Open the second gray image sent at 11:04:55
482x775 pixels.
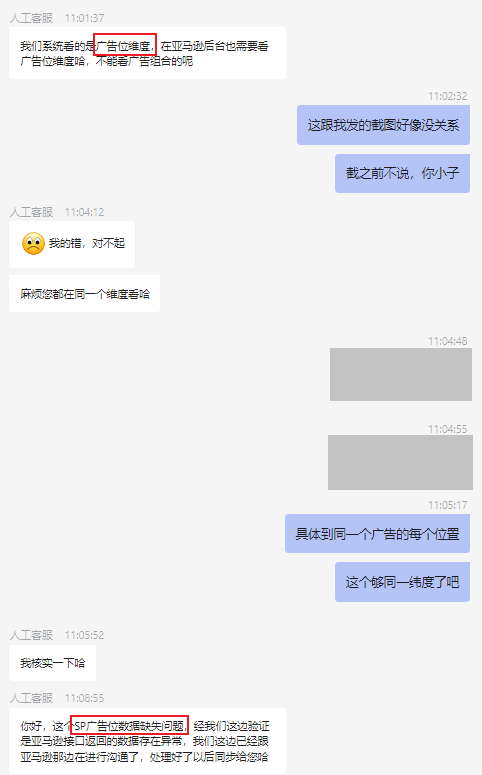click(400, 463)
